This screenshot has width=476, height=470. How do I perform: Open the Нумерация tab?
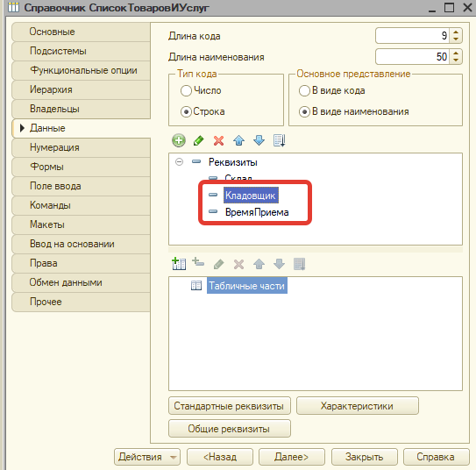tap(81, 147)
